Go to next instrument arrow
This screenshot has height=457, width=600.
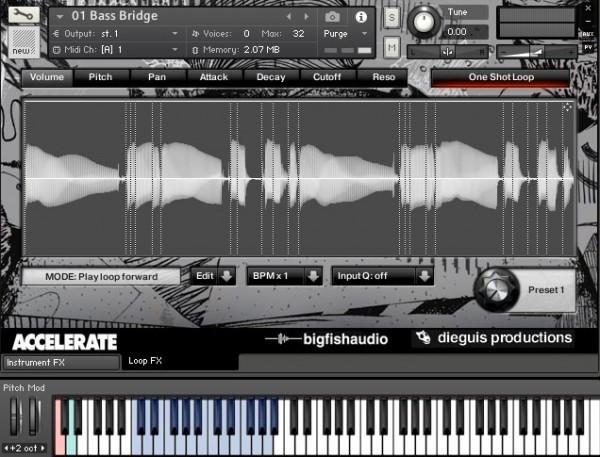(306, 16)
